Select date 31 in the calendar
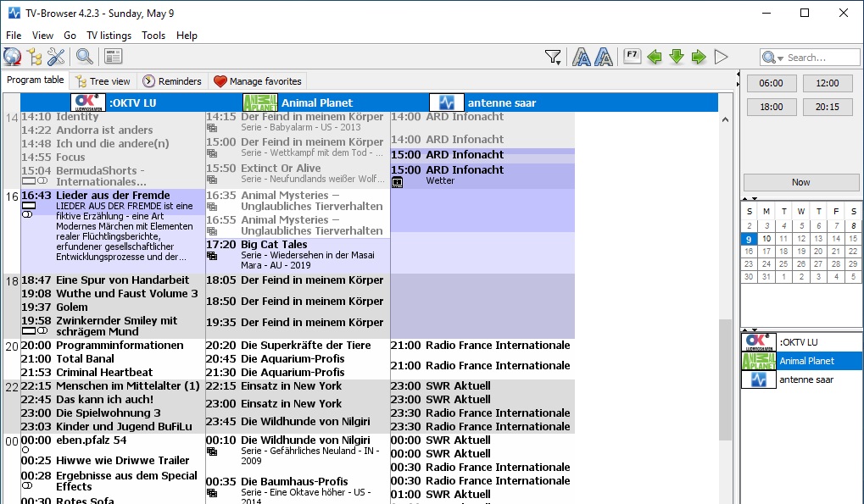The width and height of the screenshot is (864, 504). tap(766, 277)
